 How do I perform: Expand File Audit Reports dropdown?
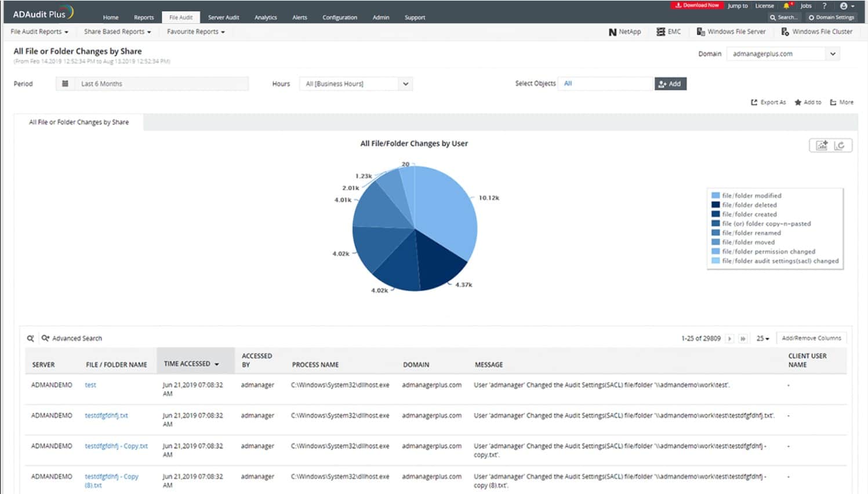pos(39,32)
